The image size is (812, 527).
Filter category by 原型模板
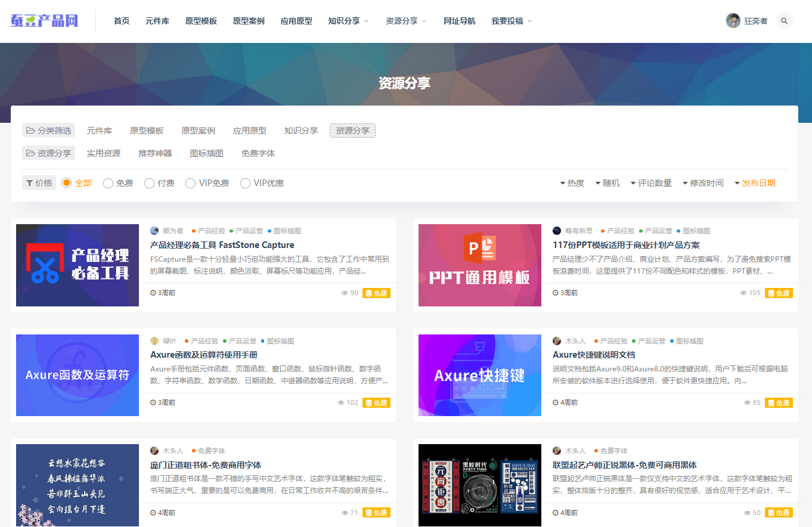tap(147, 131)
